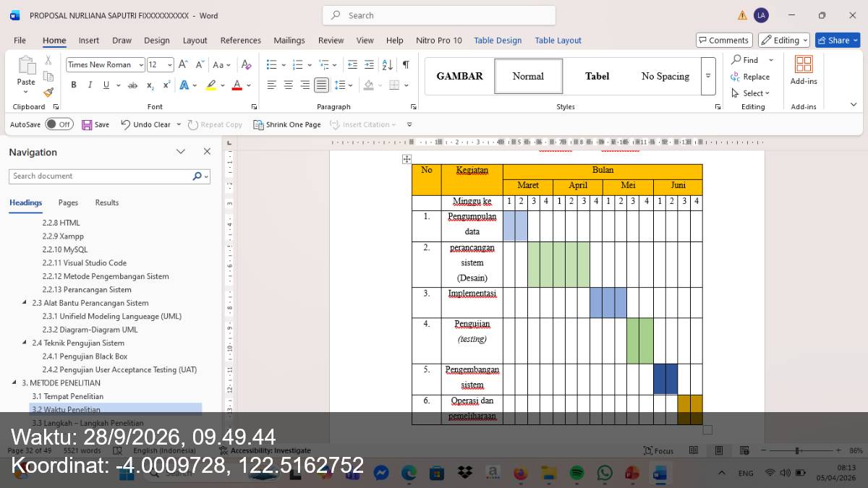Switch to the Pages tab in Navigation

(68, 202)
